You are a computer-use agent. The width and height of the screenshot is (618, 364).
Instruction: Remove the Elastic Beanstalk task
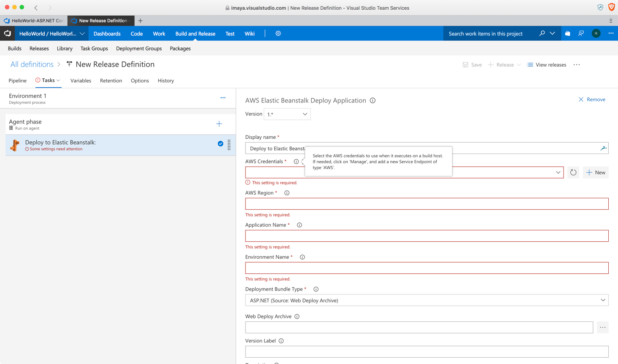592,100
